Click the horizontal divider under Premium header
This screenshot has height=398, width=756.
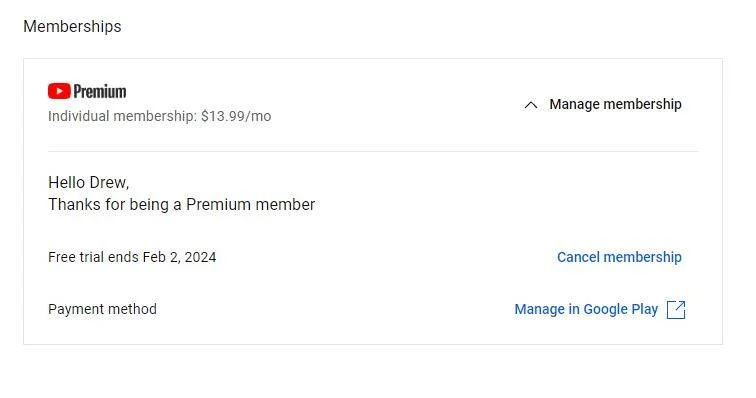(x=373, y=151)
